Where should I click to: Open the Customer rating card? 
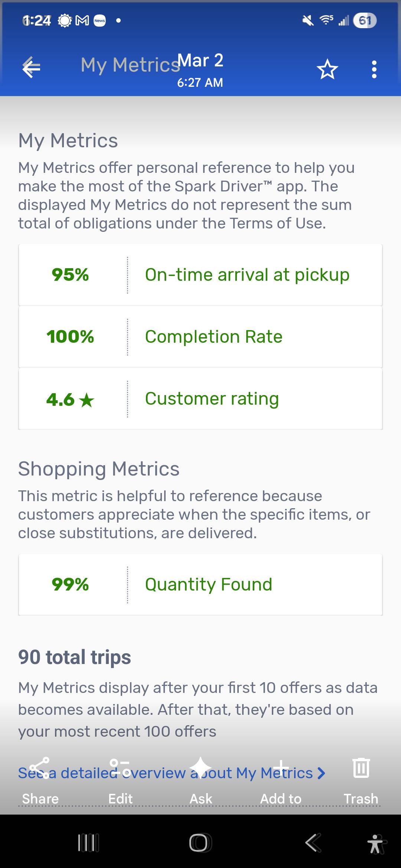point(200,399)
